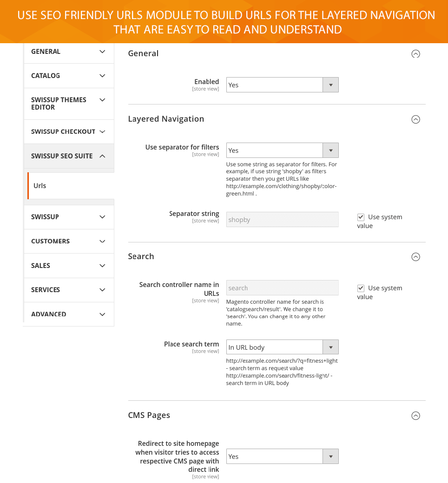The width and height of the screenshot is (448, 483).
Task: Open the Urls settings item
Action: (71, 186)
